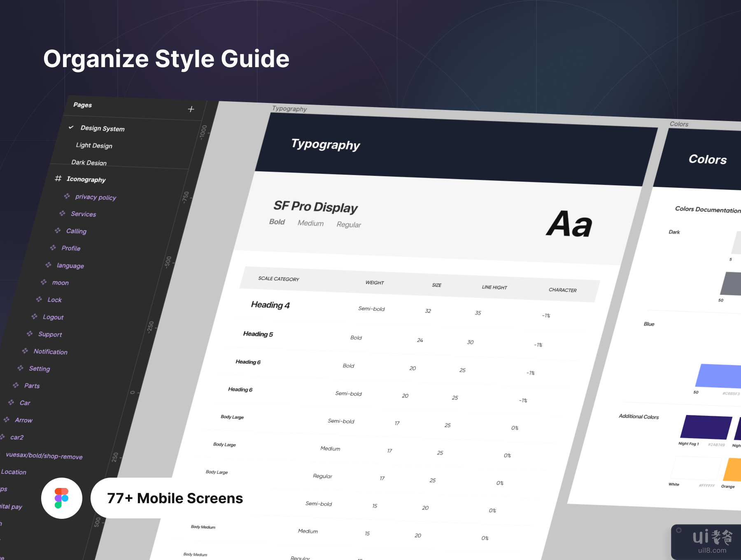Screen dimensions: 741x560
Task: Click the component icon beside privacy policy
Action: coord(67,196)
